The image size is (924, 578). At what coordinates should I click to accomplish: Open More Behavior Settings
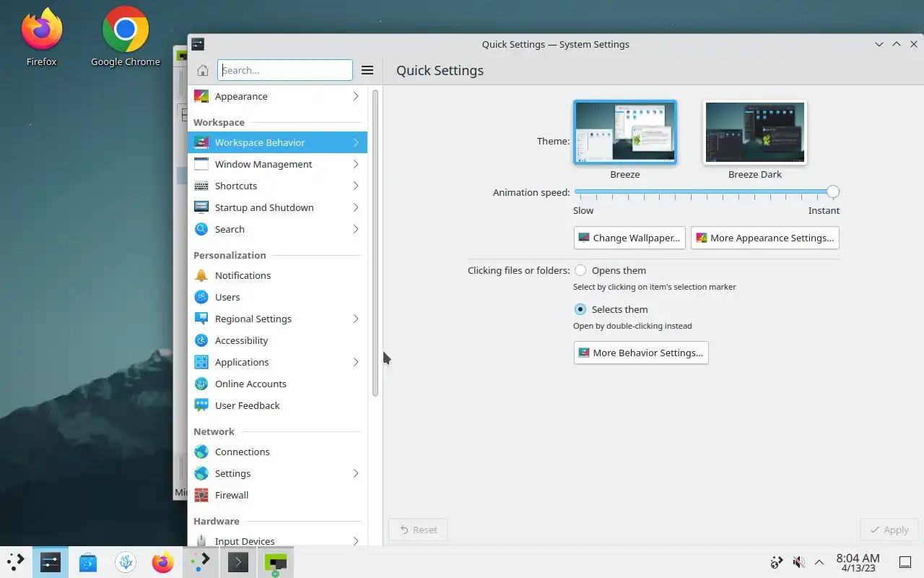coord(641,353)
